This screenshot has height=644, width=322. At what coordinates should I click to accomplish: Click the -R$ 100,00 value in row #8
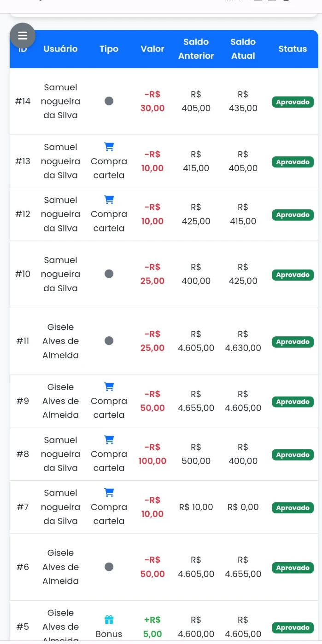point(152,454)
